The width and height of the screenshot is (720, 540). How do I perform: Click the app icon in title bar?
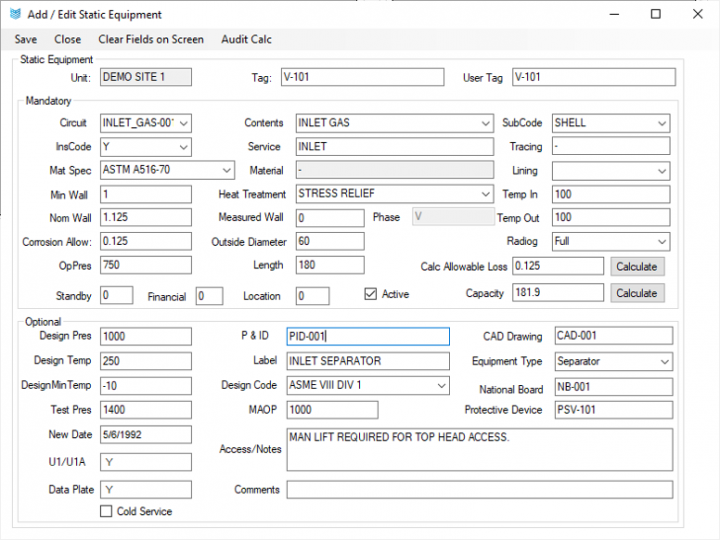pos(16,14)
